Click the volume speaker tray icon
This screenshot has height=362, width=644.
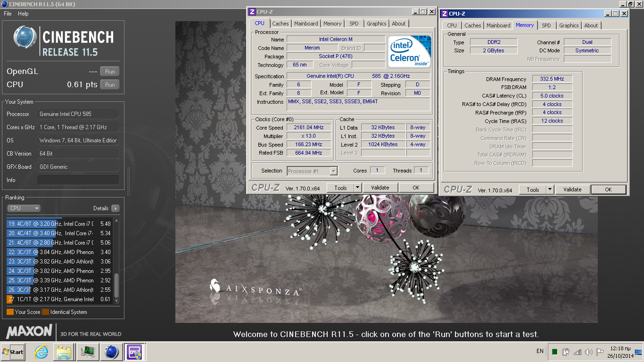pyautogui.click(x=588, y=352)
